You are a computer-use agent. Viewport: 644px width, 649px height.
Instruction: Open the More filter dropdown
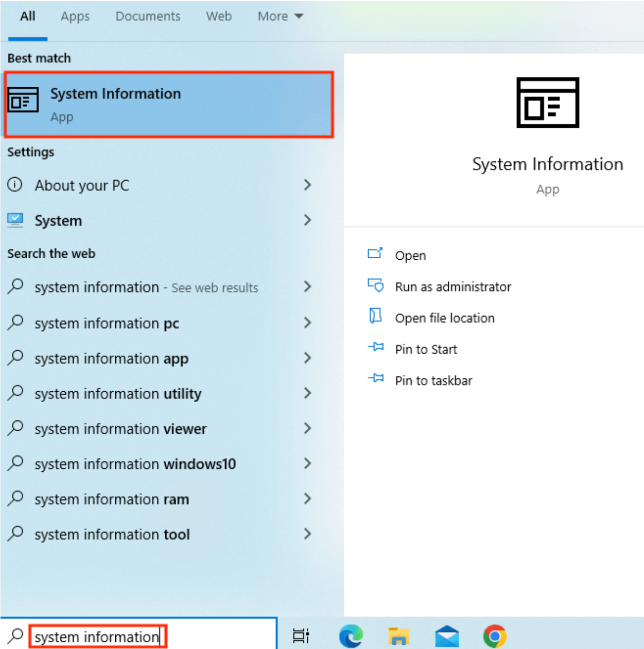coord(280,16)
